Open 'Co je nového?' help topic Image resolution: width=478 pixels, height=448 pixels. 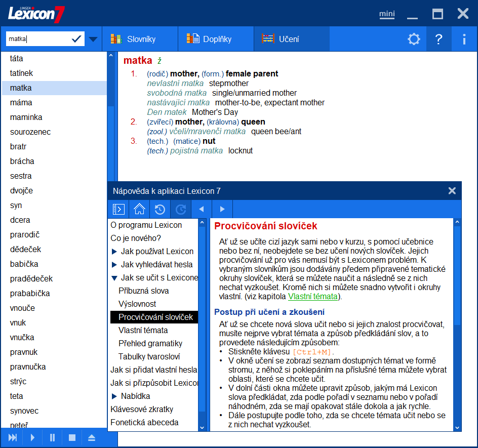(136, 238)
